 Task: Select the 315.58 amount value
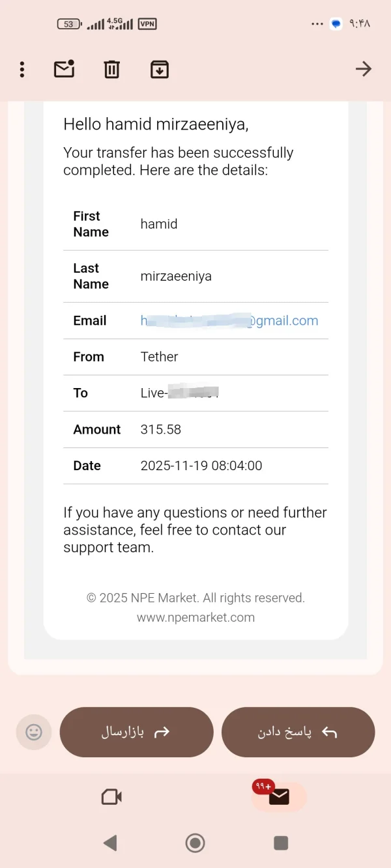[x=161, y=430]
